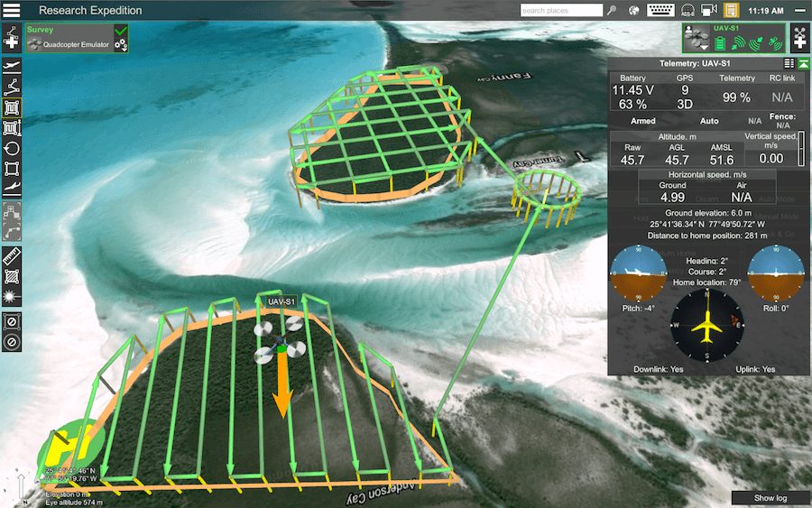Open telemetry layout list options
Viewport: 812px width, 508px height.
click(x=789, y=62)
